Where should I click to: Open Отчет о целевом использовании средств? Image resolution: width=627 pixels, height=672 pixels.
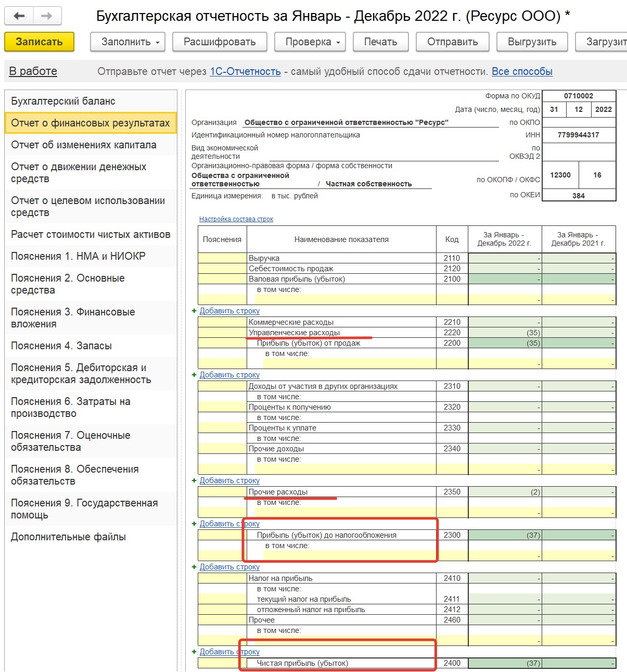point(91,207)
